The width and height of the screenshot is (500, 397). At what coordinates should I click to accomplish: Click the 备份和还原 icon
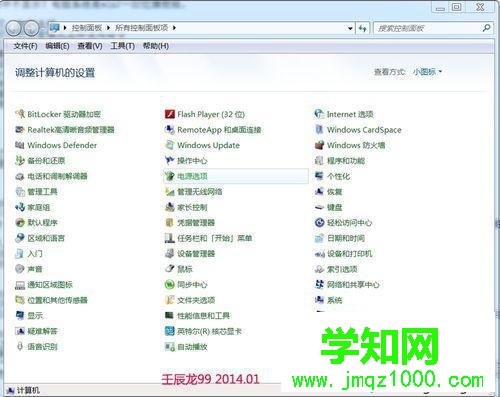20,160
